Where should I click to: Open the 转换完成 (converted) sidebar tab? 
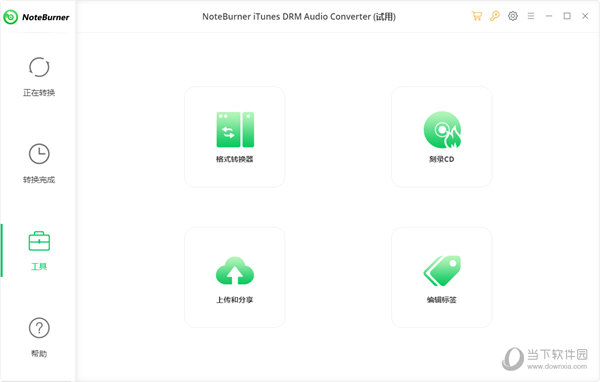pos(39,163)
